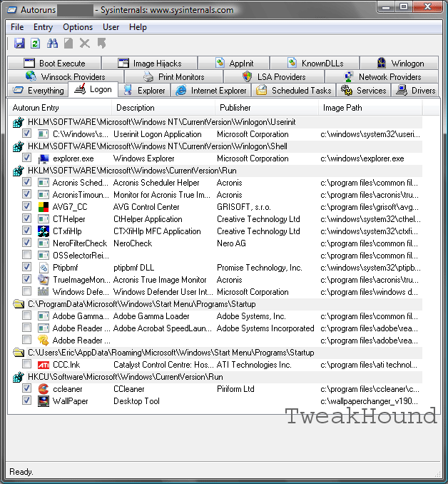Image resolution: width=448 pixels, height=484 pixels.
Task: Click the ATI icon beside CCC.lnk
Action: 44,365
